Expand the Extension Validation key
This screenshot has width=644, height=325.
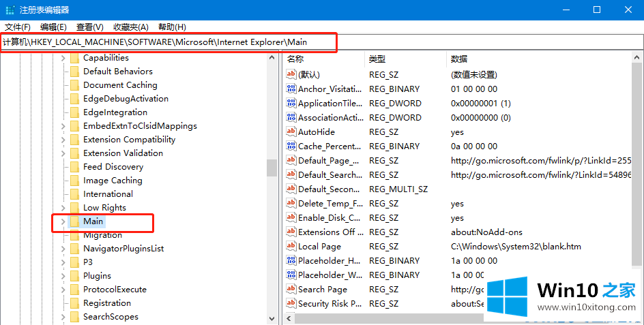coord(63,153)
